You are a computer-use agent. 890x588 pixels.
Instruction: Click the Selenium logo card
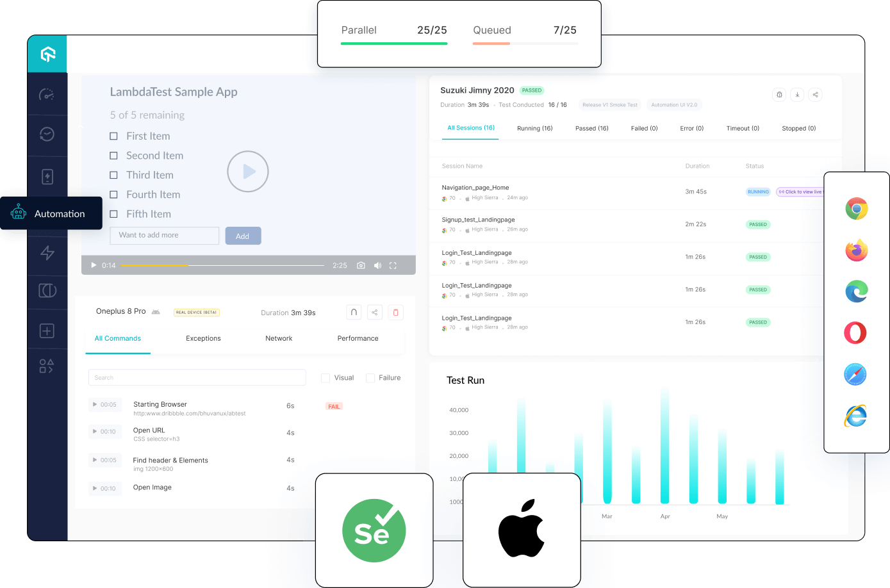click(x=374, y=530)
